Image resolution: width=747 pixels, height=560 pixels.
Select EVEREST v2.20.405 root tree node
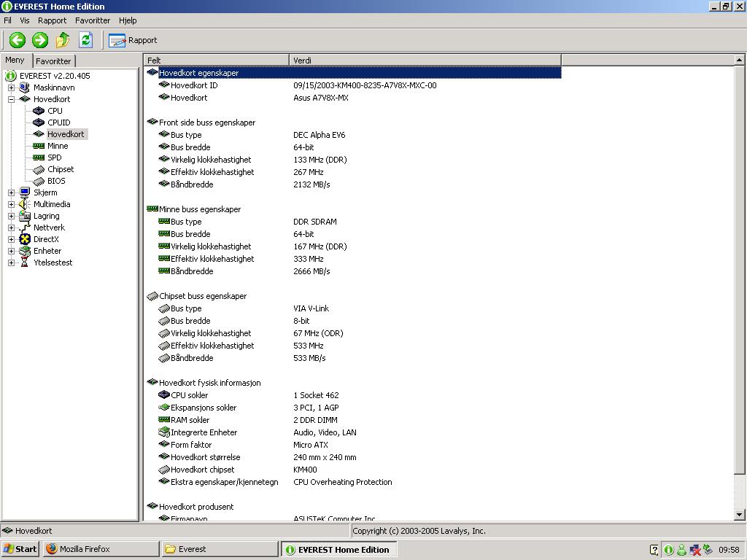click(x=55, y=76)
